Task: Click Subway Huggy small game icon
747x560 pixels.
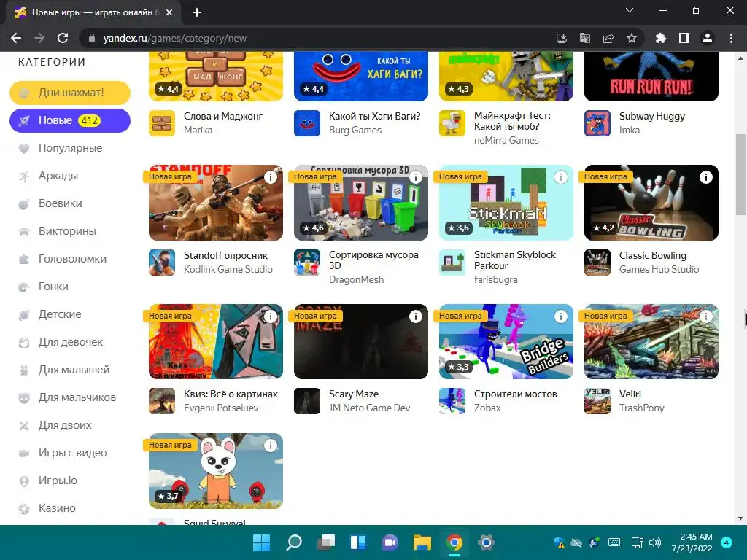Action: pos(597,122)
